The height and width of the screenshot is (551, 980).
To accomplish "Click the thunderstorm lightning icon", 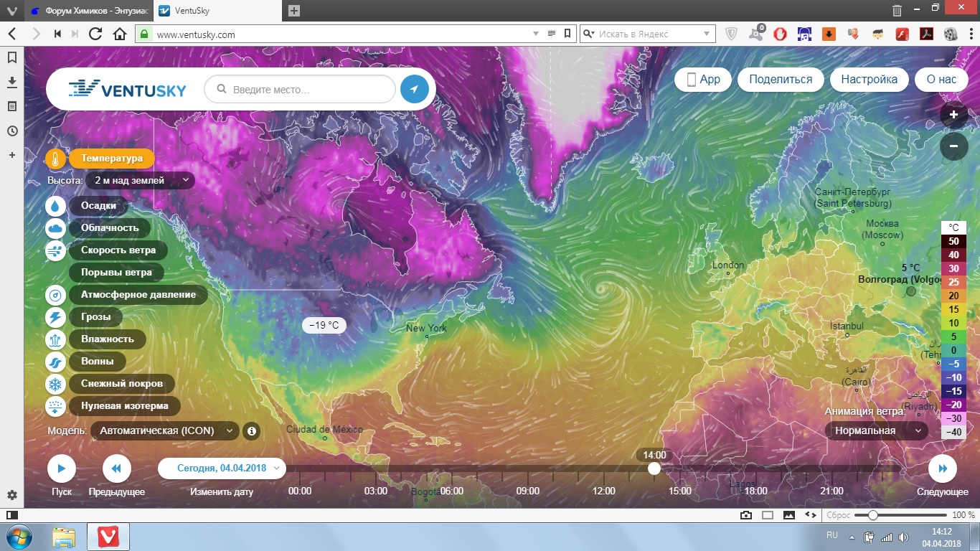I will click(56, 317).
